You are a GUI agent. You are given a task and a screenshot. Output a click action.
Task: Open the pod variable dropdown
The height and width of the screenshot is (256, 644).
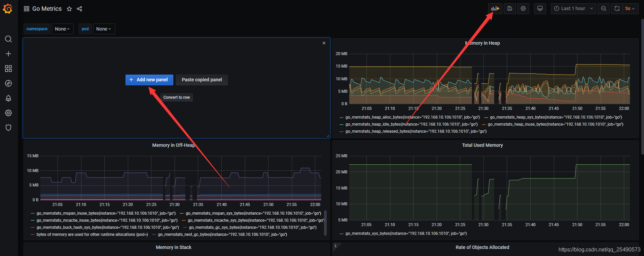click(x=104, y=29)
